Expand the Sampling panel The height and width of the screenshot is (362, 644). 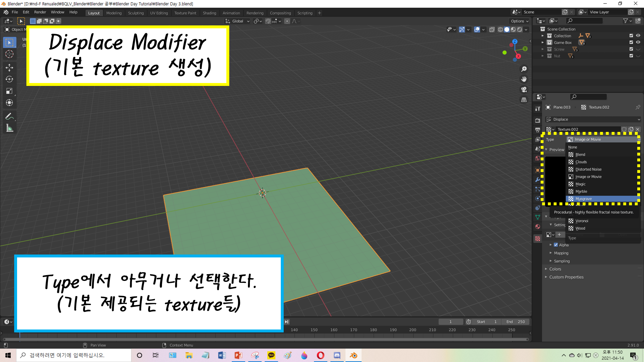click(x=562, y=261)
